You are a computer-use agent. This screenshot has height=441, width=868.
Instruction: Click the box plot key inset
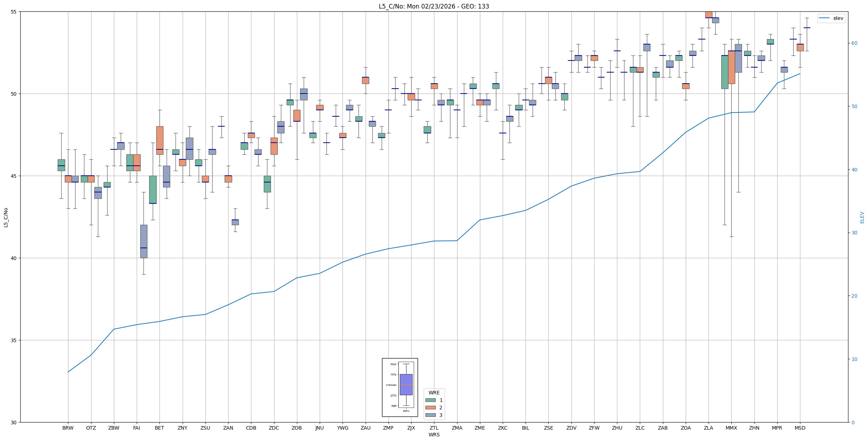tap(400, 387)
